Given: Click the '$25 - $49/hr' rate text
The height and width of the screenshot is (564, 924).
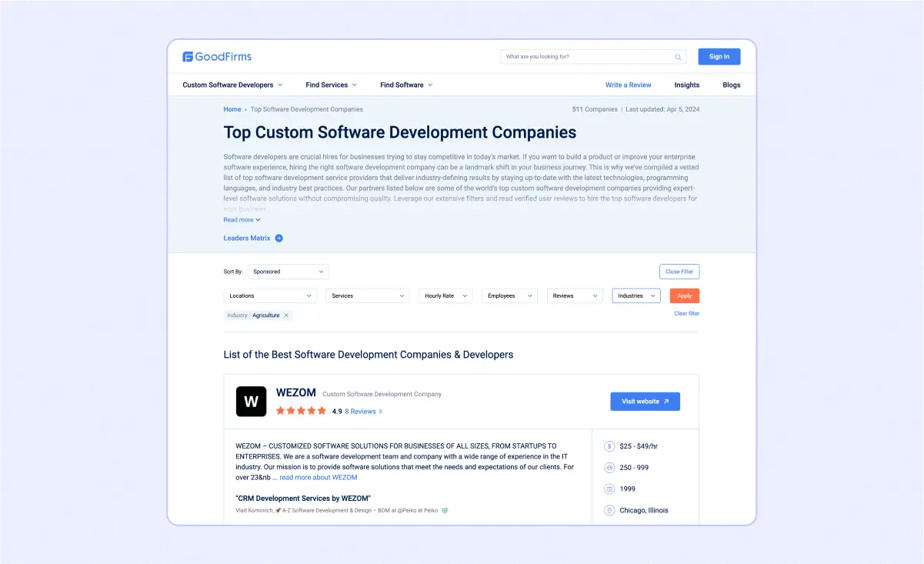Looking at the screenshot, I should [x=639, y=446].
